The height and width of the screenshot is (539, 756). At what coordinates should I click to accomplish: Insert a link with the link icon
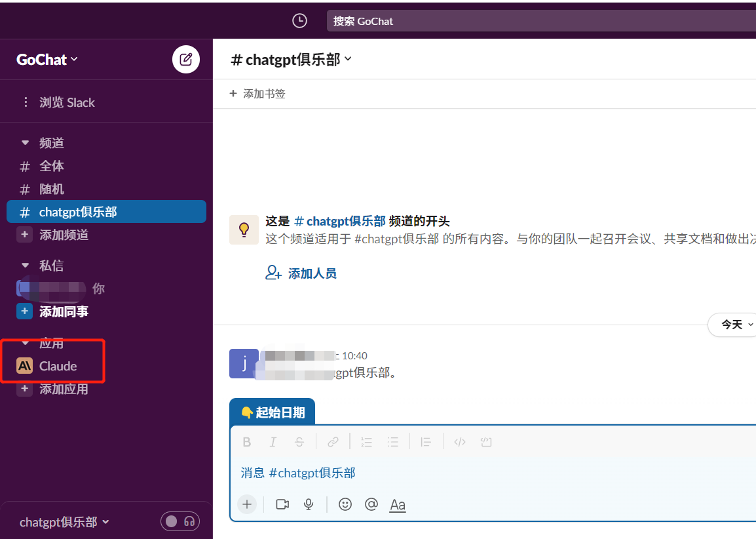(333, 442)
